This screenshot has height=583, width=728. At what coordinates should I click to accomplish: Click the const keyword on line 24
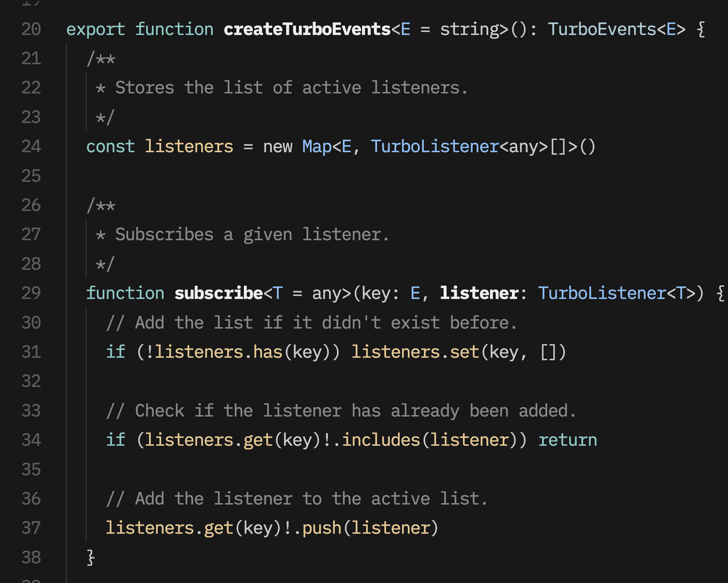110,146
